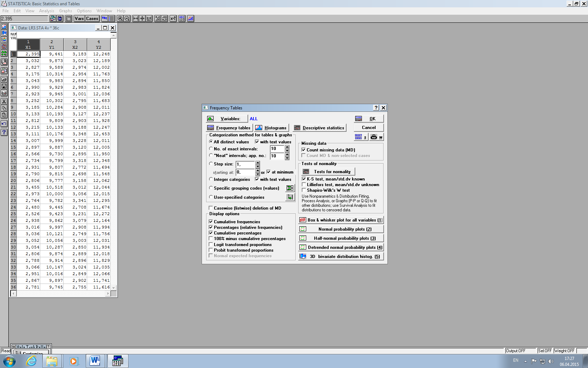Select No. of exact intervals radio option
The image size is (588, 368).
point(211,149)
